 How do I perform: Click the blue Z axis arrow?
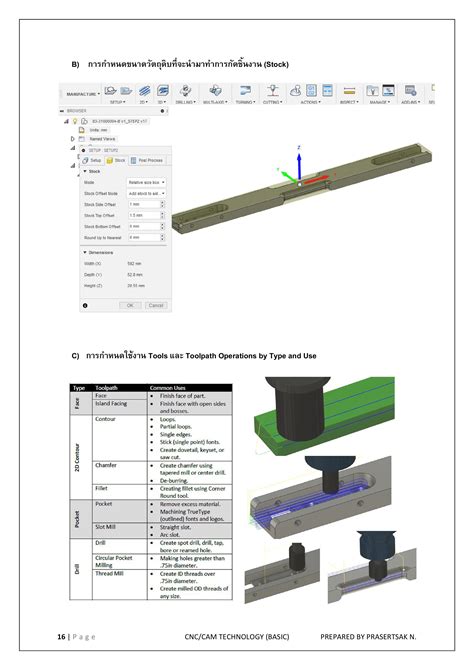tap(299, 165)
